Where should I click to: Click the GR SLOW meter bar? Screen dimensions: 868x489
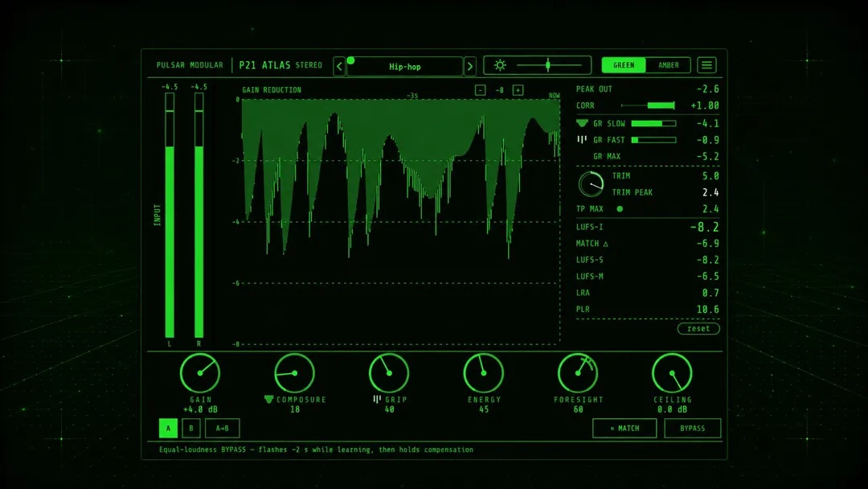pos(653,124)
